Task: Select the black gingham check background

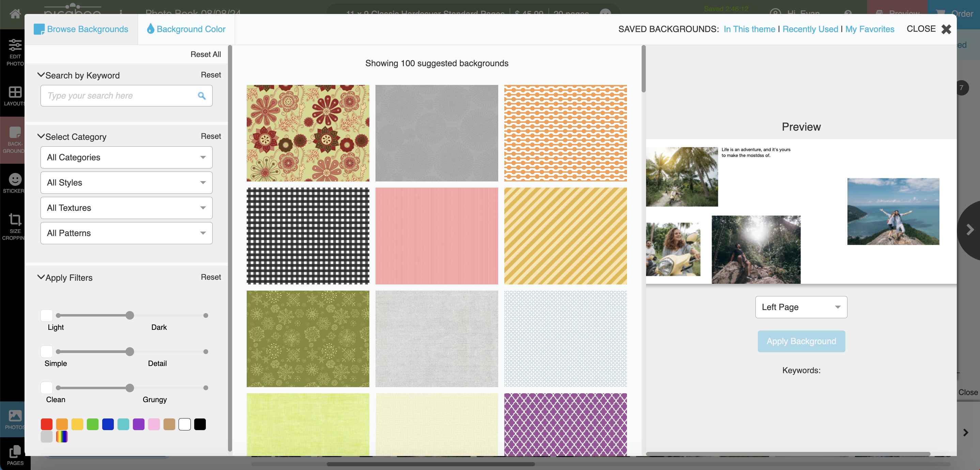Action: pos(308,236)
